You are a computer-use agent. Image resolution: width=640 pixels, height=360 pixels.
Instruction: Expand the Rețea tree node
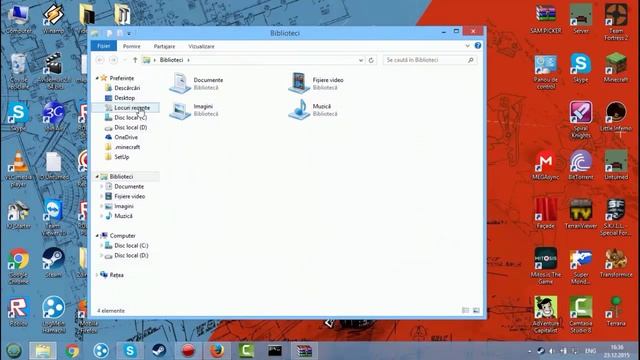click(x=97, y=275)
